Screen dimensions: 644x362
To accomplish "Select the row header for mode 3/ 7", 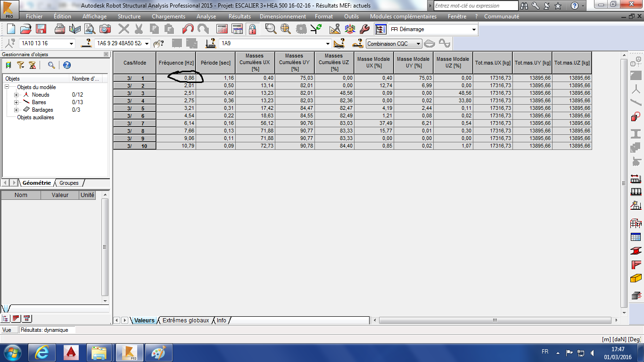I will tap(135, 123).
